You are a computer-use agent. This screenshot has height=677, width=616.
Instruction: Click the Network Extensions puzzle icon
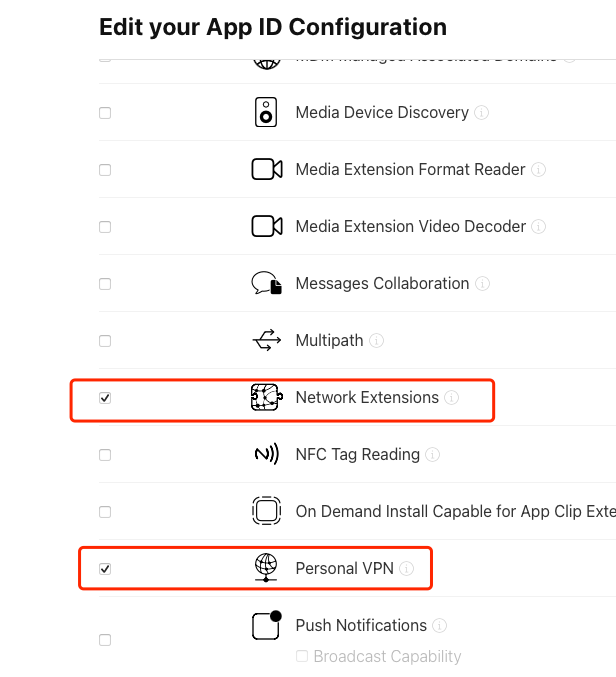267,397
